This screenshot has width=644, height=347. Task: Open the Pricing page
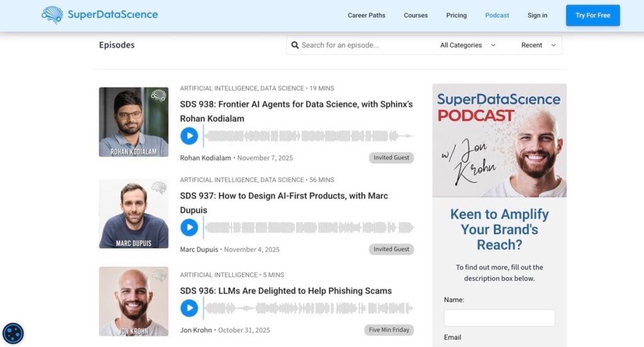click(x=457, y=15)
